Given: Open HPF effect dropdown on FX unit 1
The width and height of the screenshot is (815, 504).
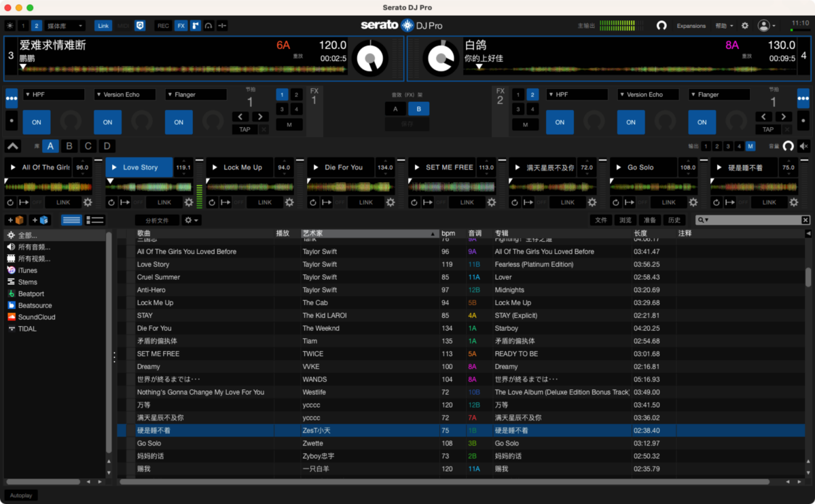Looking at the screenshot, I should 54,94.
